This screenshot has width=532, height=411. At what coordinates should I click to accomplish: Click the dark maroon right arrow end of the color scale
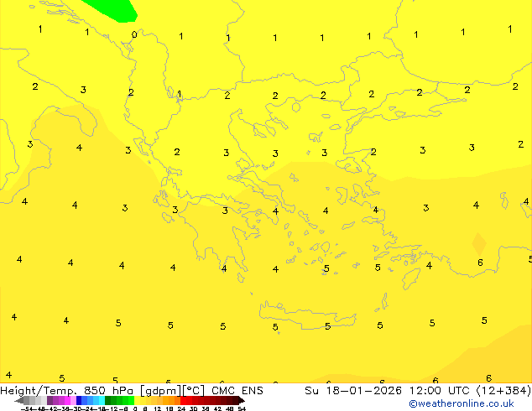242,401
